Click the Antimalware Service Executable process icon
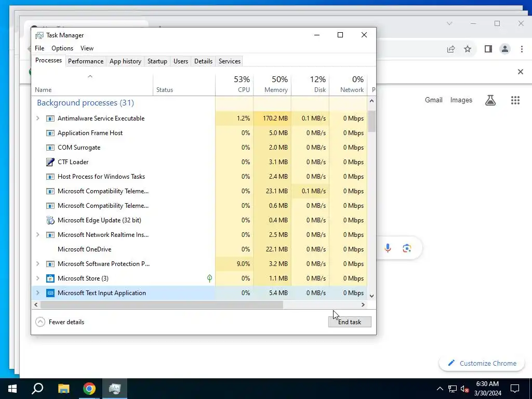Viewport: 532px width, 399px height. (50, 118)
